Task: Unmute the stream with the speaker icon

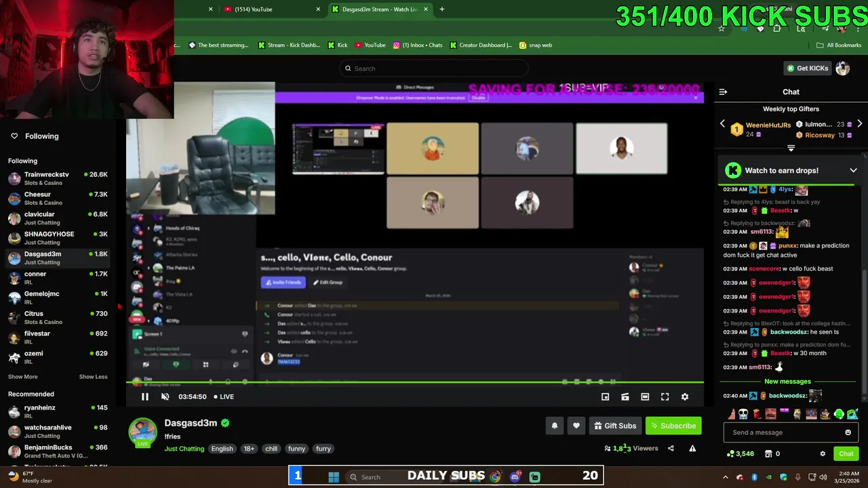Action: (x=165, y=396)
